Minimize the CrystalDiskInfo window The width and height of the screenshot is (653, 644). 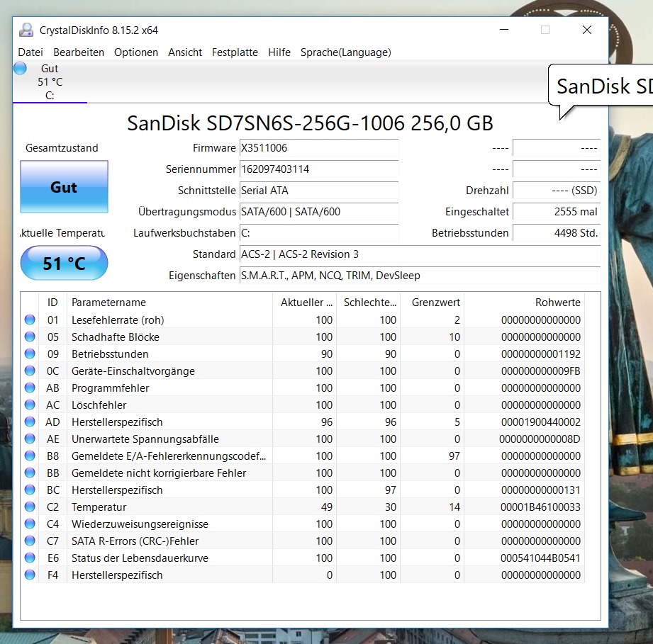(x=504, y=30)
